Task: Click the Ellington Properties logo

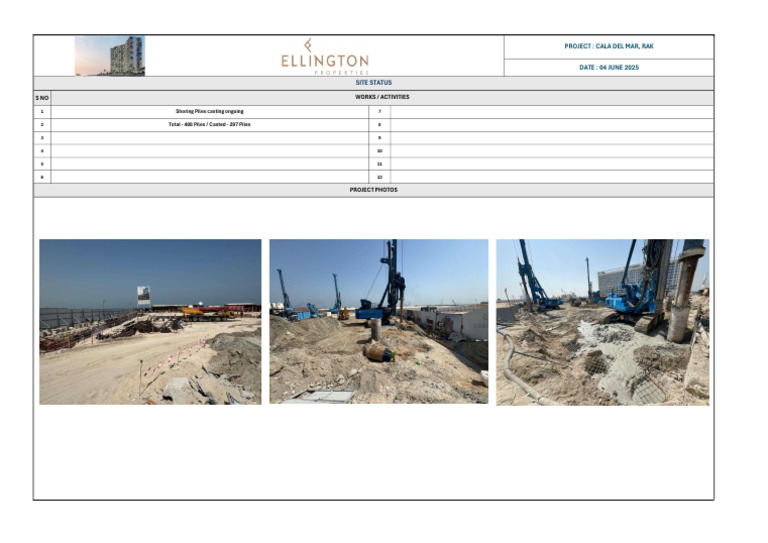Action: tap(325, 57)
